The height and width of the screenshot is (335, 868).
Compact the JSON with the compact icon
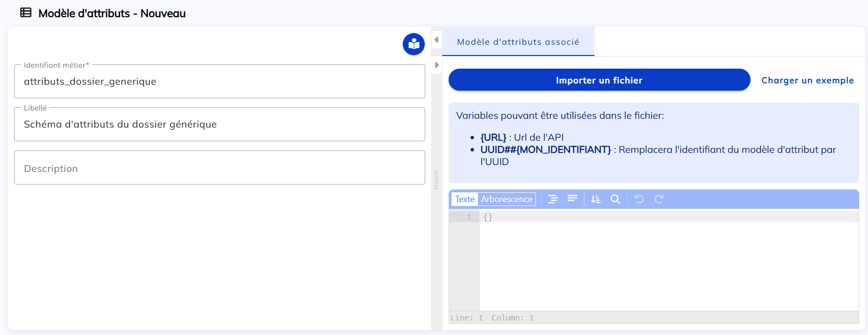572,199
